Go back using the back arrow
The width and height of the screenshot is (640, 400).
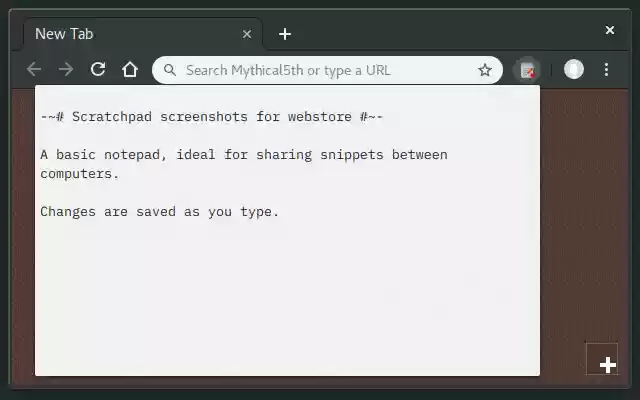(x=34, y=69)
